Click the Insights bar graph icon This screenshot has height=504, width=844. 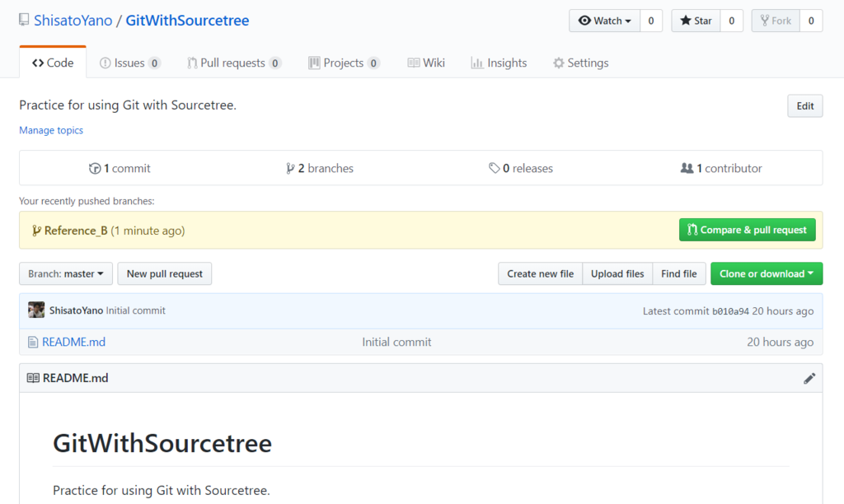[477, 63]
